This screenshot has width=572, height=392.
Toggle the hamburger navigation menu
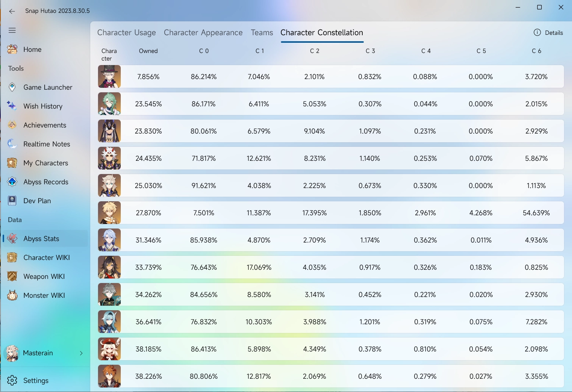[x=12, y=30]
